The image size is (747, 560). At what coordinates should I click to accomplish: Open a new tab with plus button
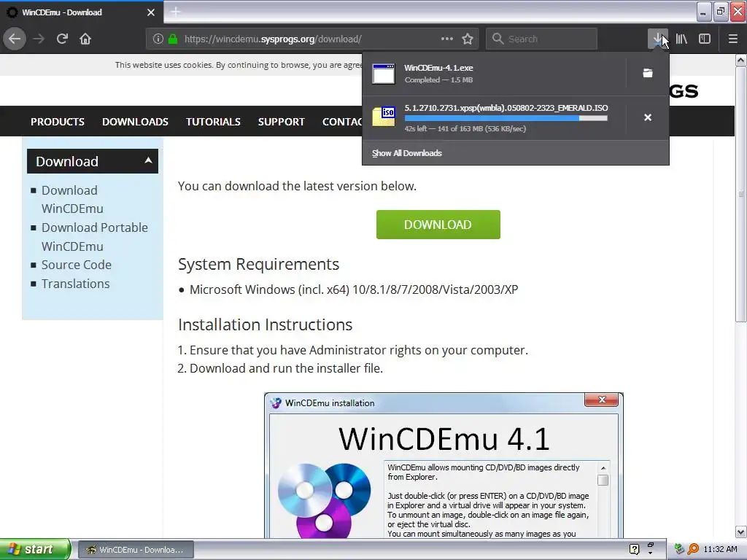point(175,12)
